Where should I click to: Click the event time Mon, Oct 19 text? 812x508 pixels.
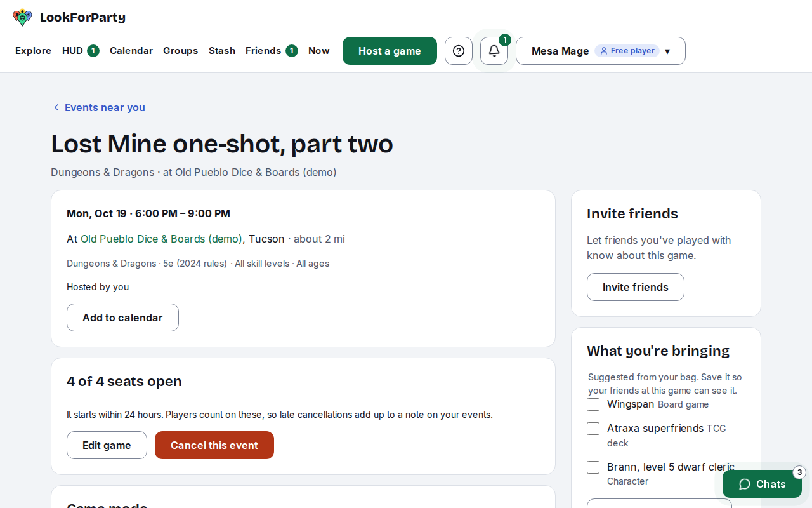148,213
